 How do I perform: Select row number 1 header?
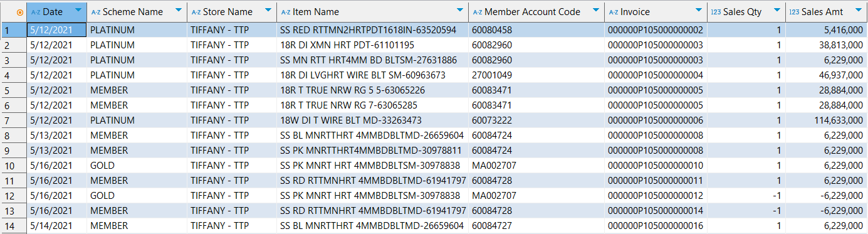[x=13, y=30]
